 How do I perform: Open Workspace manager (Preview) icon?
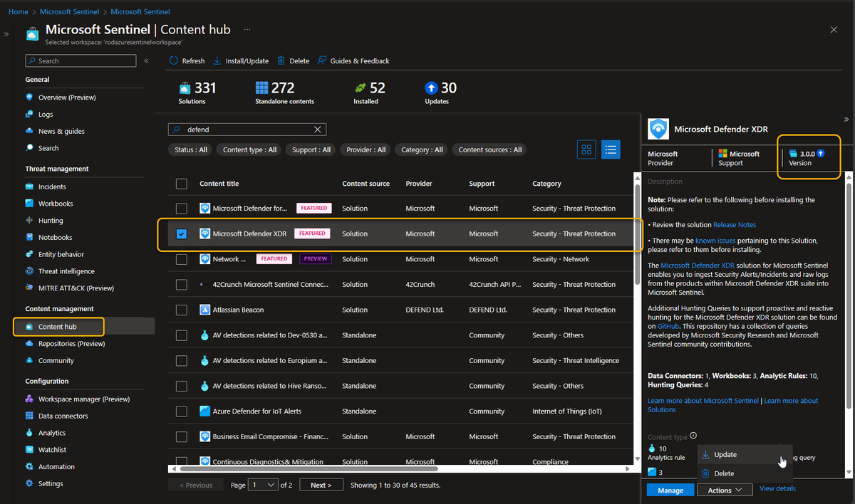pos(29,399)
